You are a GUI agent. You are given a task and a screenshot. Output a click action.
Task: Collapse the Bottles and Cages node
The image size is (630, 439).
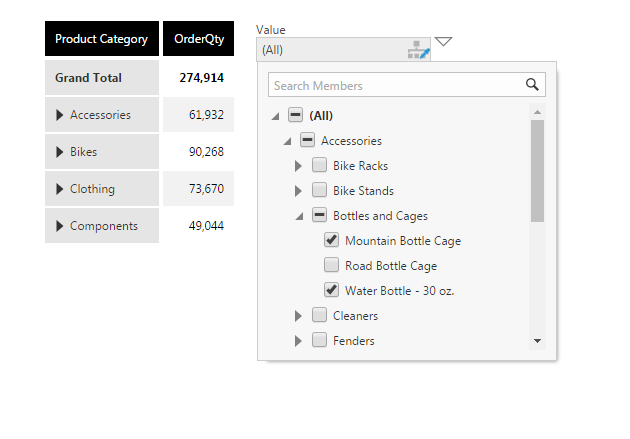(299, 216)
